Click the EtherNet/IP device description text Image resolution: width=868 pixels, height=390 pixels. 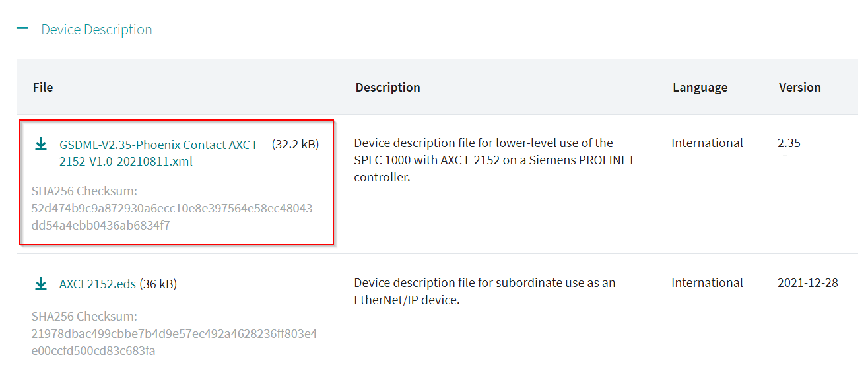point(484,291)
